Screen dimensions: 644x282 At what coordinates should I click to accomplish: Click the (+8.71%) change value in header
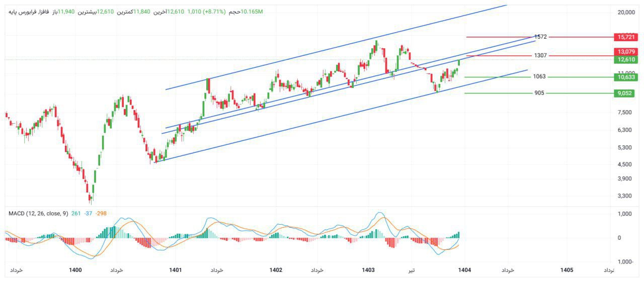pos(214,12)
